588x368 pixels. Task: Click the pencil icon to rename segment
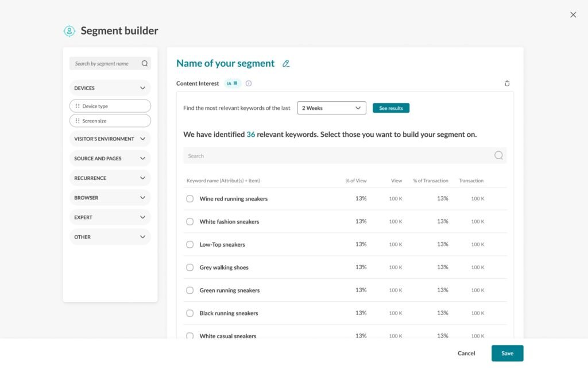coord(286,63)
